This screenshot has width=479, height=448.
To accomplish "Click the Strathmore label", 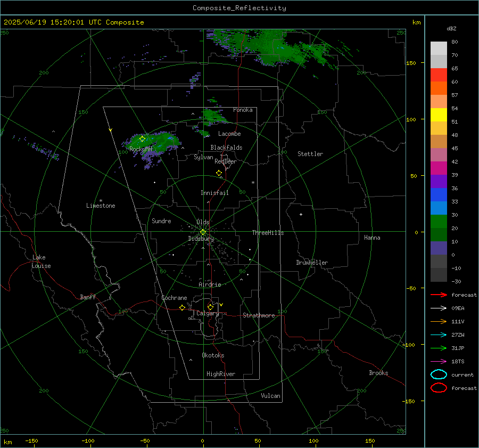I will click(259, 315).
